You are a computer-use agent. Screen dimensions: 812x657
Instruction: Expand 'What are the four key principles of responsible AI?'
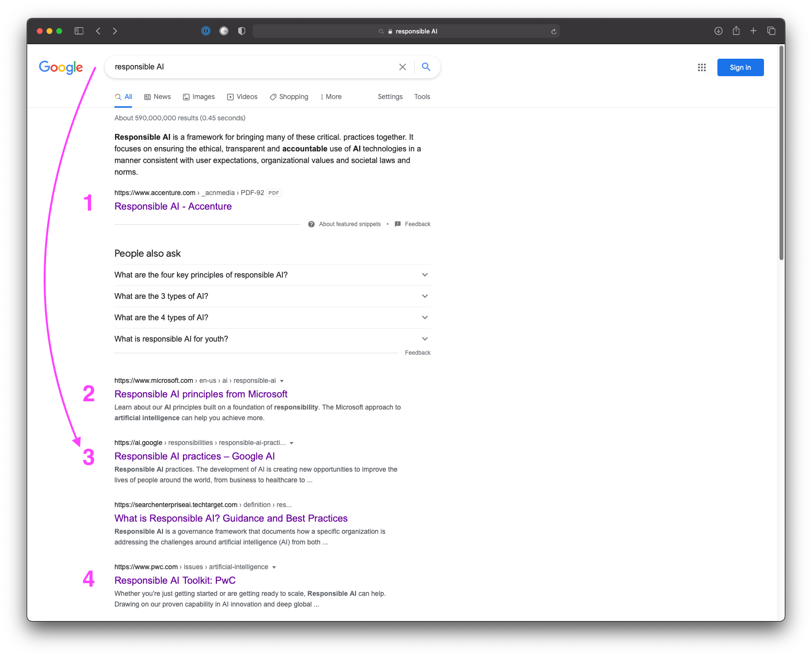coord(273,275)
